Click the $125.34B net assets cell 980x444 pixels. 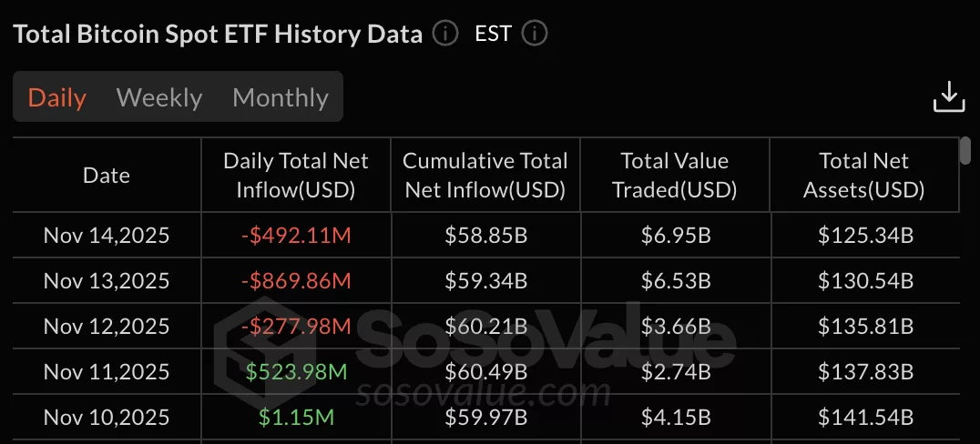pos(865,237)
